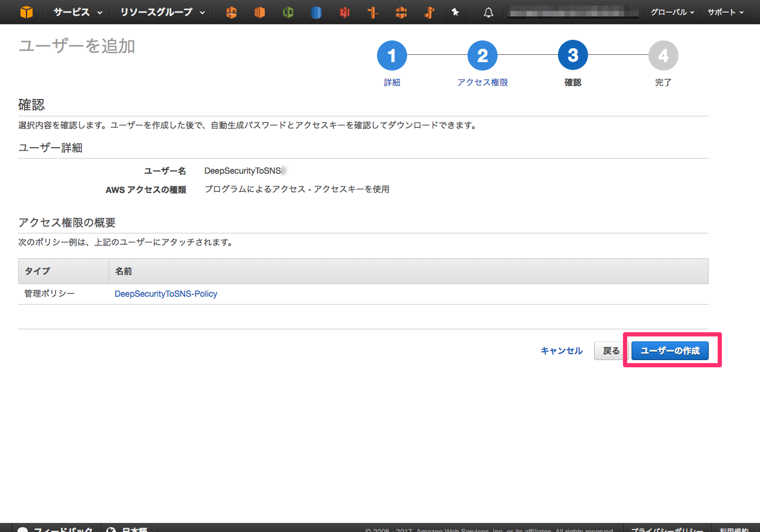This screenshot has width=760, height=532.
Task: Click the pin icon to edit shortcuts
Action: 455,11
